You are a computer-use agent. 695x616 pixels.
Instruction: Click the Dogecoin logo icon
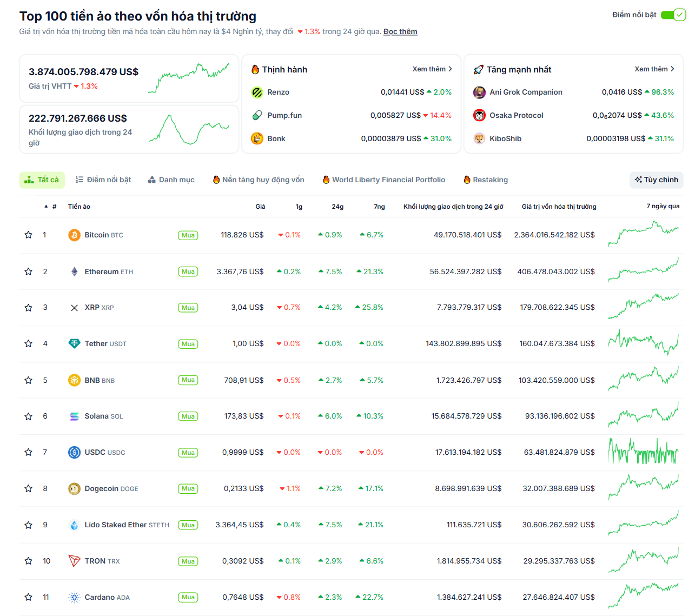pyautogui.click(x=74, y=489)
